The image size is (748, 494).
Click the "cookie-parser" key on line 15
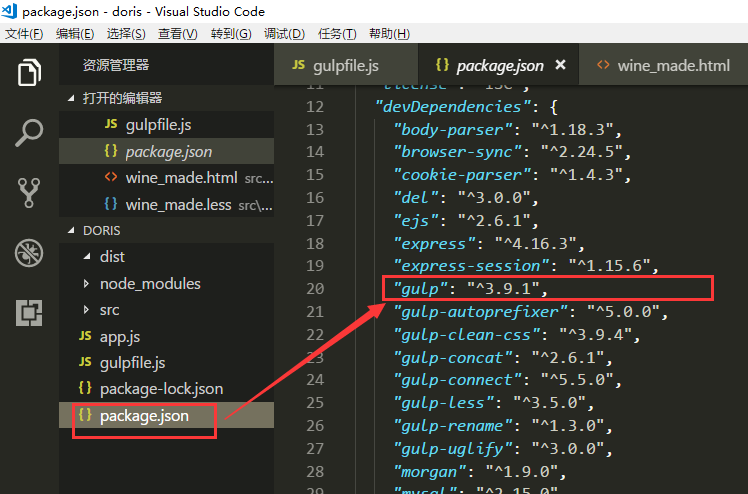[462, 175]
